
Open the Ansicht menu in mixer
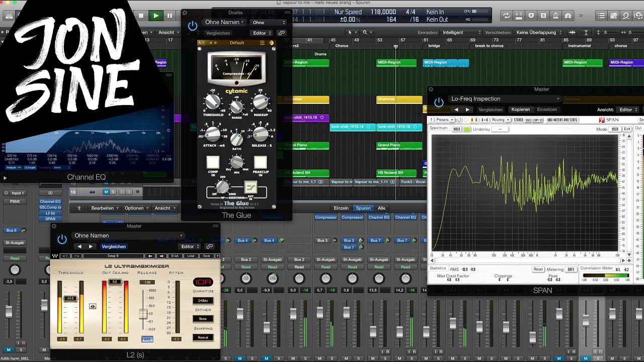(165, 208)
